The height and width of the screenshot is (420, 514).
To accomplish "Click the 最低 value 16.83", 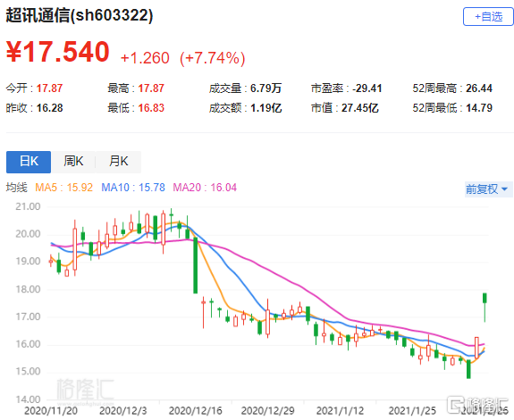I will coord(151,108).
